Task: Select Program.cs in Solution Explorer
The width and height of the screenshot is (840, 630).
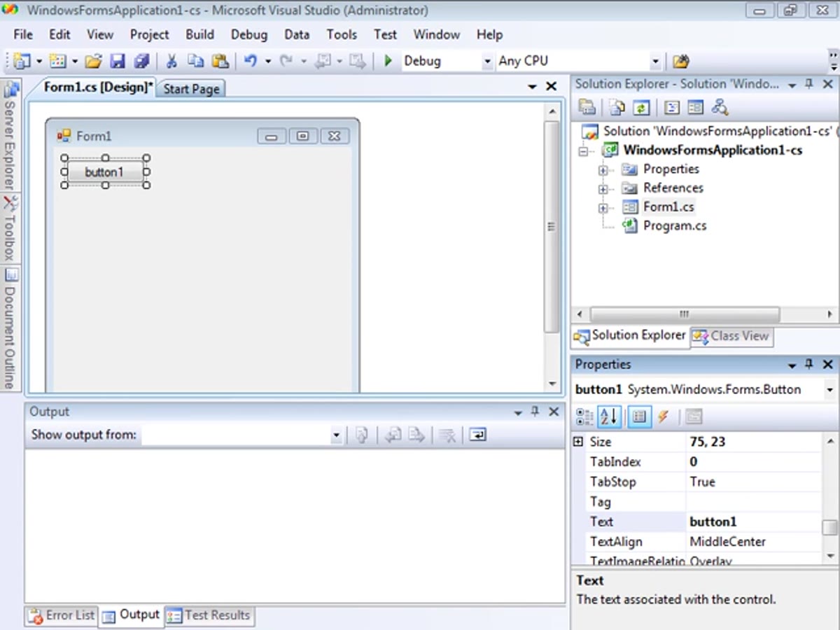Action: coord(675,226)
